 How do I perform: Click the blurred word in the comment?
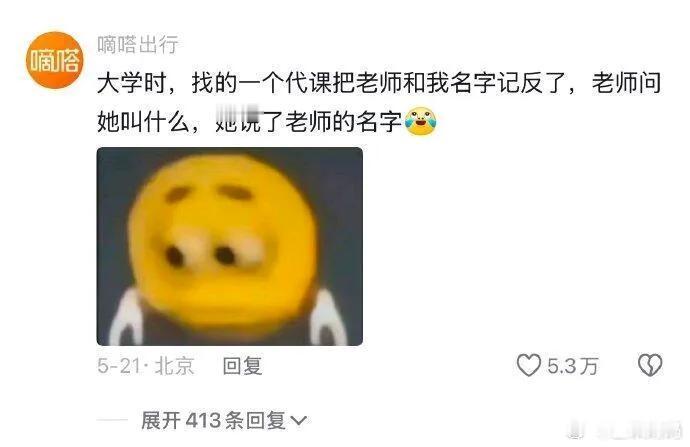238,120
